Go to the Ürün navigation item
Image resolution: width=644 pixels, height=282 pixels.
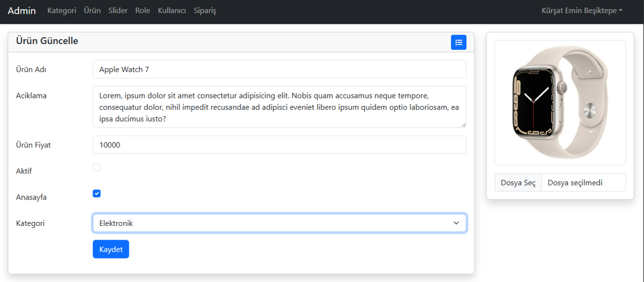93,11
